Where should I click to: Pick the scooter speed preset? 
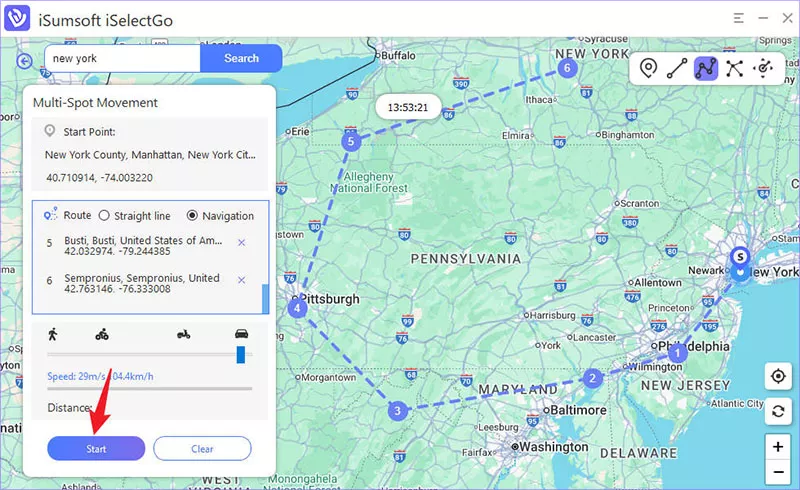pos(184,335)
